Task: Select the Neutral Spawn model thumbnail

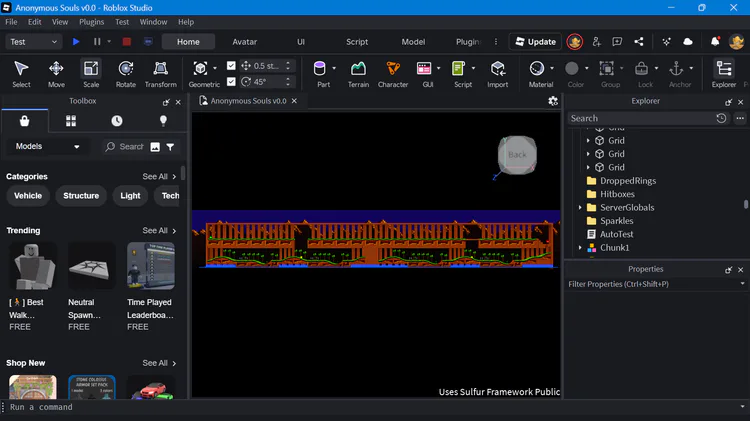Action: (x=91, y=266)
